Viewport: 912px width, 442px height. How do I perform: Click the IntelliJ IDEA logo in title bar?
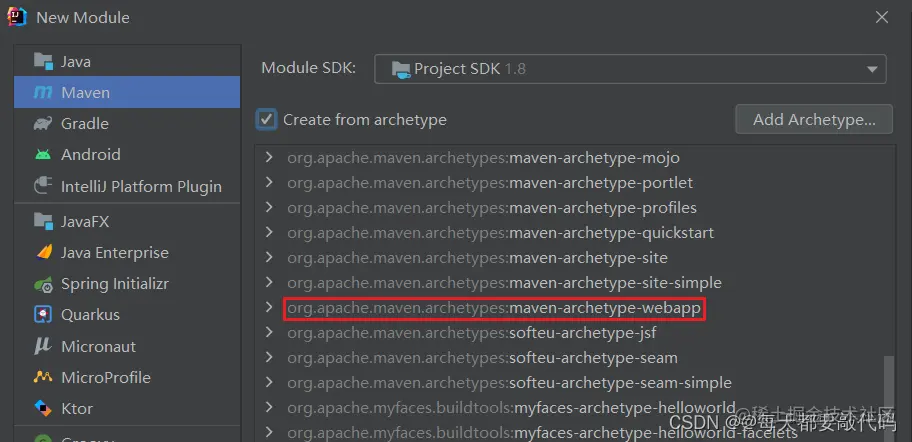(x=16, y=17)
